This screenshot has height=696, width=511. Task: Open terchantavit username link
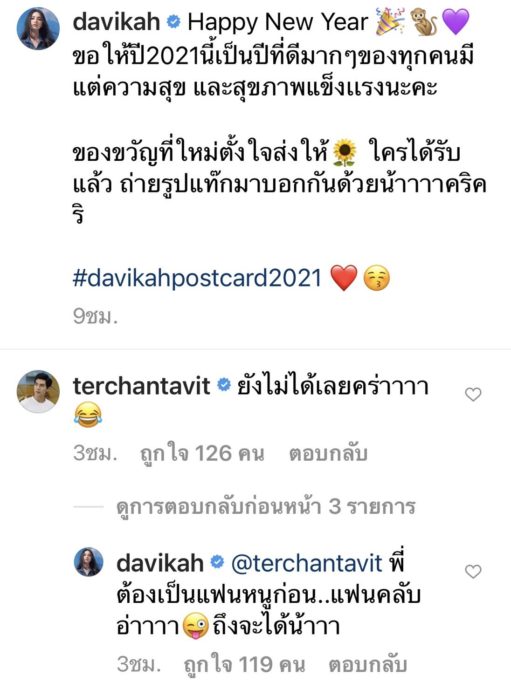(141, 386)
